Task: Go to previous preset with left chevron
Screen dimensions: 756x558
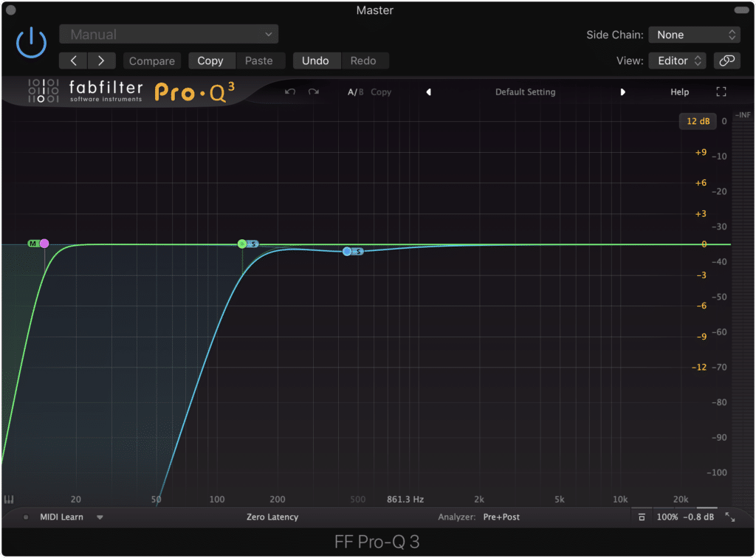Action: [x=73, y=61]
